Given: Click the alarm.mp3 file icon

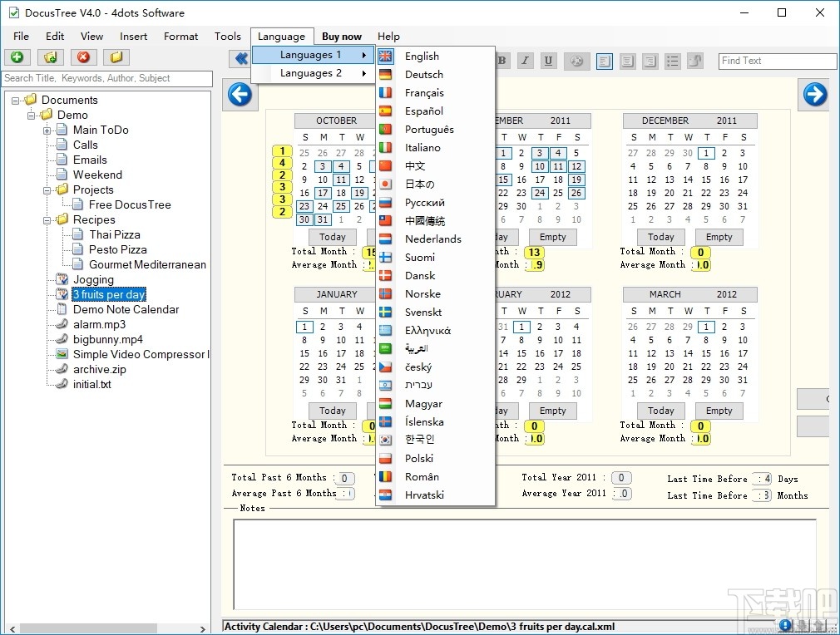Looking at the screenshot, I should (62, 324).
